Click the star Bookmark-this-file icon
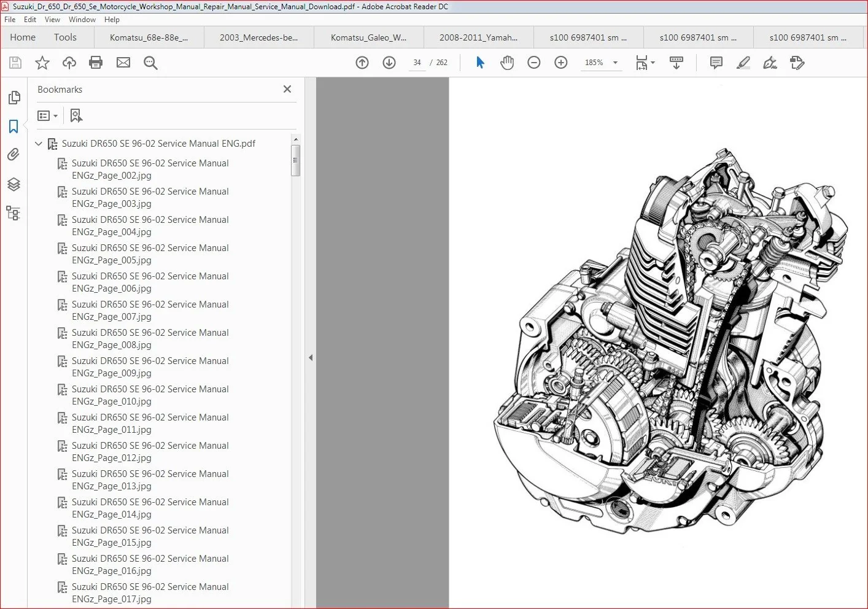The height and width of the screenshot is (609, 868). pyautogui.click(x=42, y=63)
